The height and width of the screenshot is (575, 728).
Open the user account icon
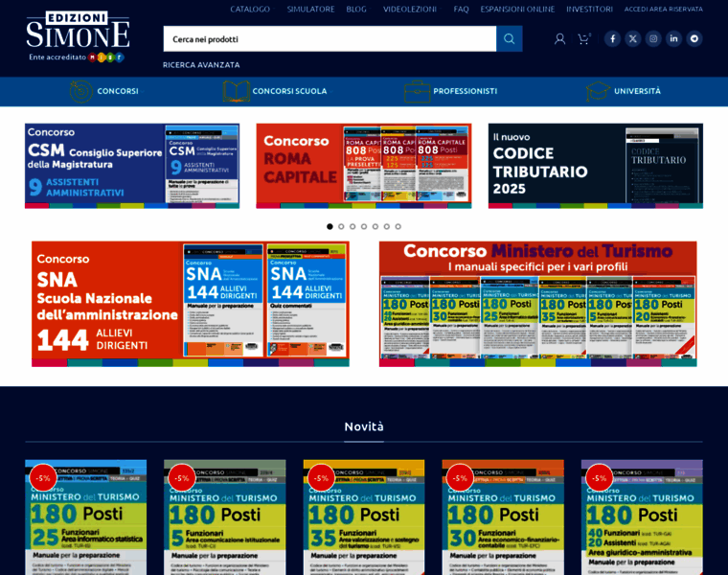[x=560, y=39]
